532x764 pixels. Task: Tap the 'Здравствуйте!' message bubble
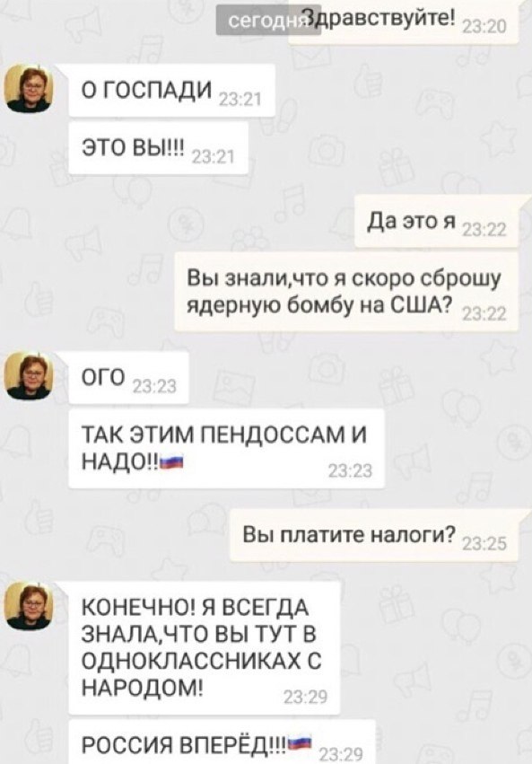point(404,22)
